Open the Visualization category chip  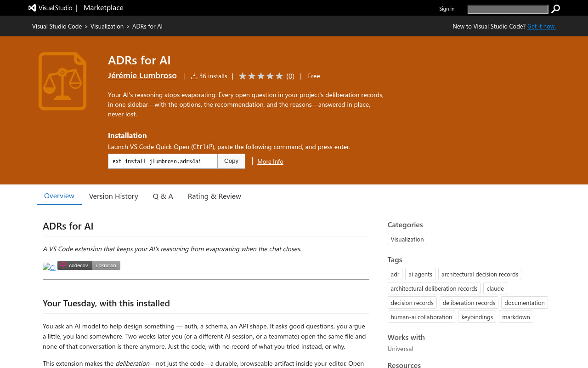coord(407,239)
